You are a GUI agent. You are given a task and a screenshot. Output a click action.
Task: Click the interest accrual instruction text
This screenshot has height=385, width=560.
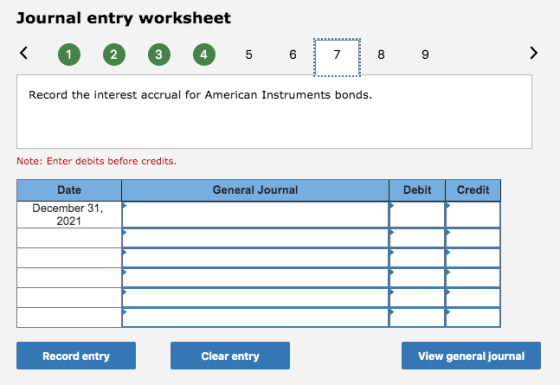pos(200,95)
